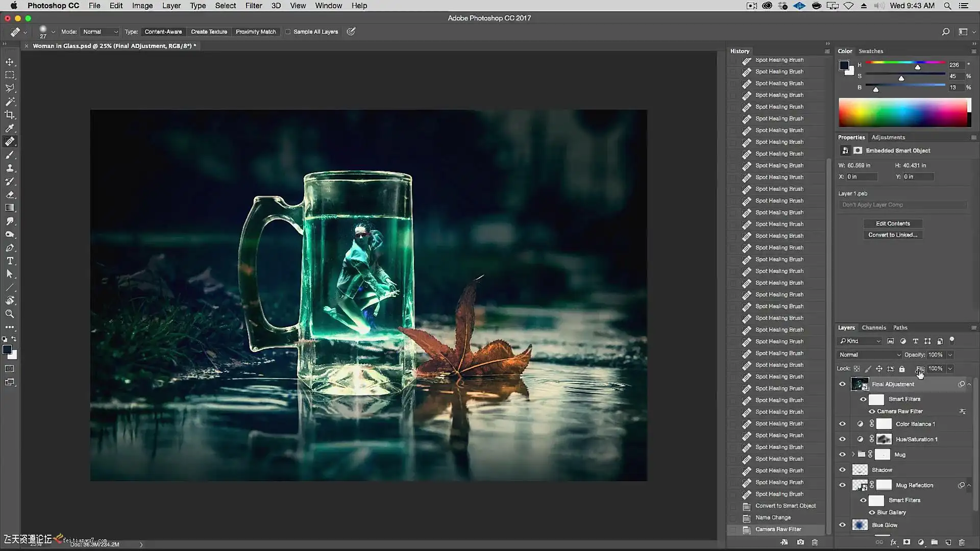
Task: Enable the Sample All Layers checkbox
Action: click(x=288, y=32)
